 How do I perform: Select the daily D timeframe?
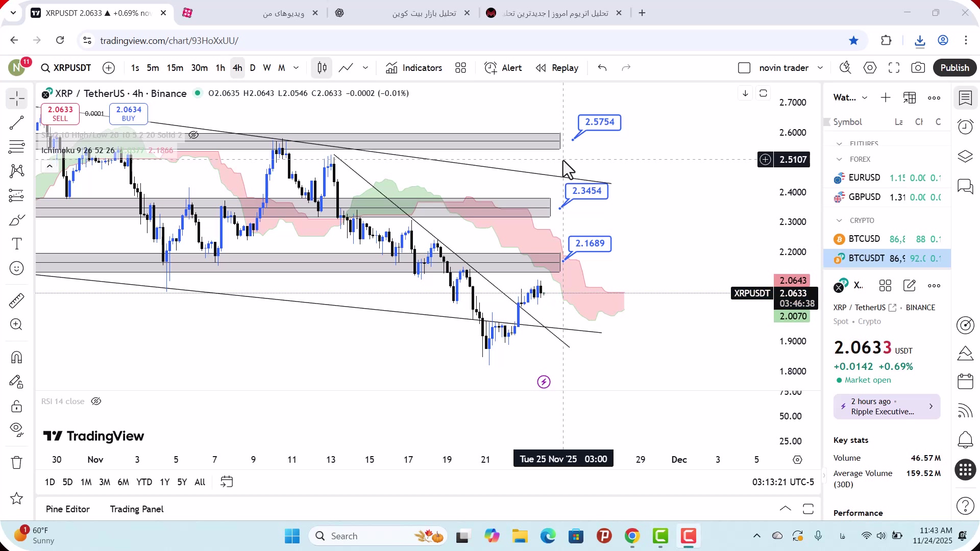[x=253, y=68]
